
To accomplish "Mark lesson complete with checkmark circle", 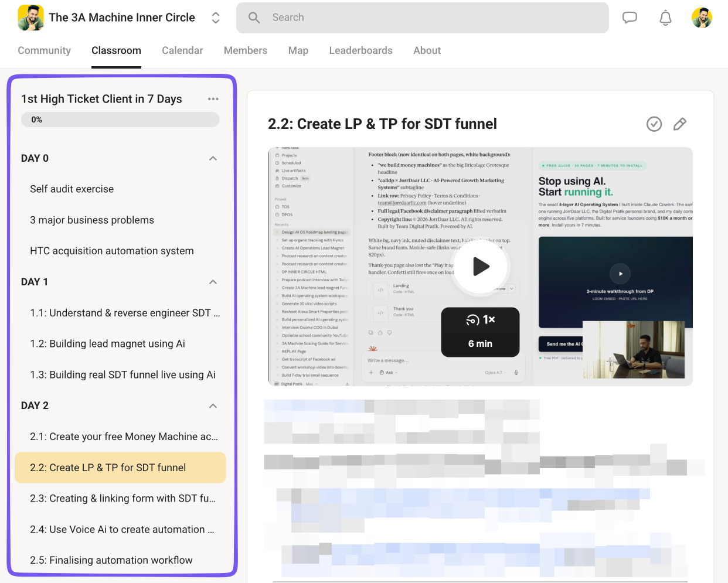I will point(654,124).
